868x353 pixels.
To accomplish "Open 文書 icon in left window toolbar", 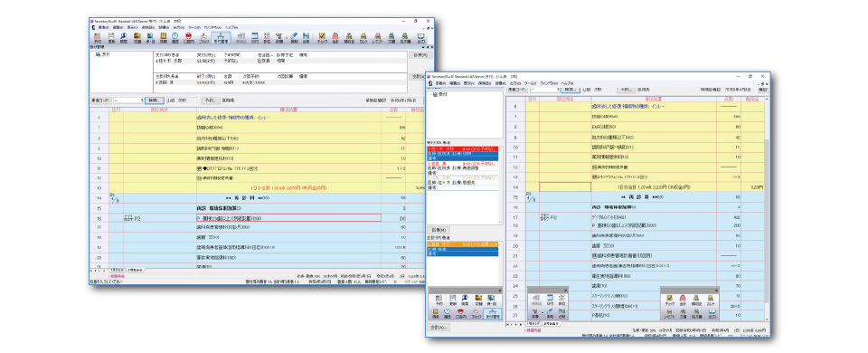I will click(391, 37).
